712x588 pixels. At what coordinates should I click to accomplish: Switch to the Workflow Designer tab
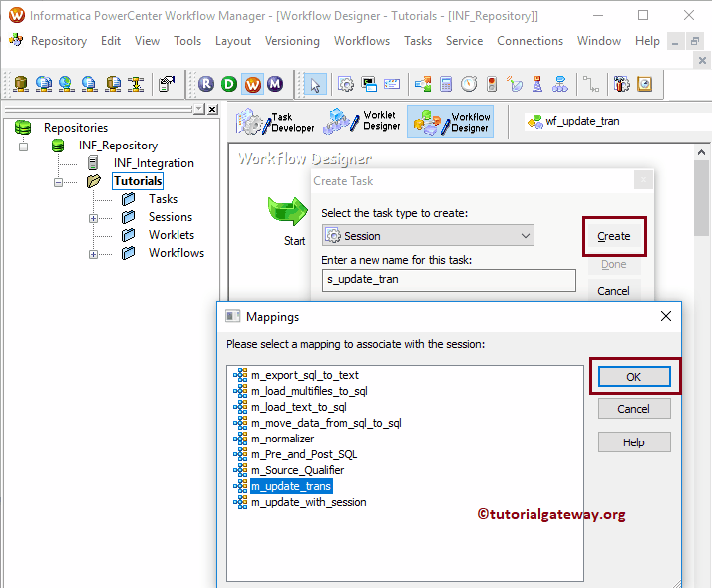coord(451,122)
